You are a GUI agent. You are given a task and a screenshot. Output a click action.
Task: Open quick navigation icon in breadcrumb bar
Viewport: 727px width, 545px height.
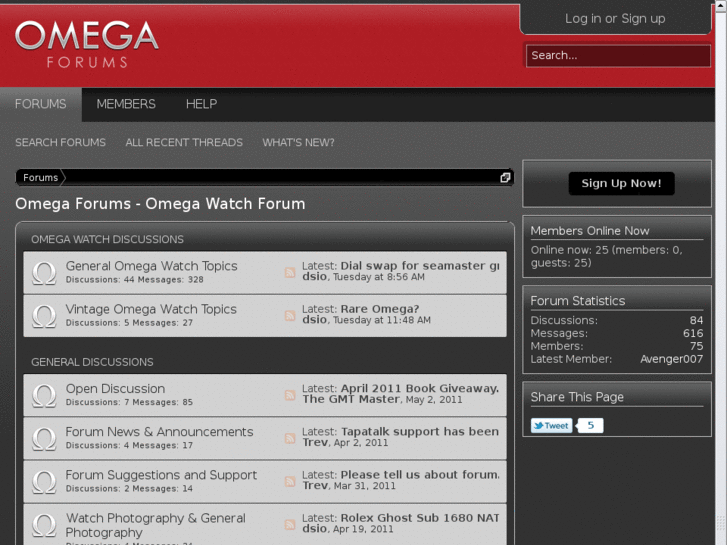tap(505, 178)
